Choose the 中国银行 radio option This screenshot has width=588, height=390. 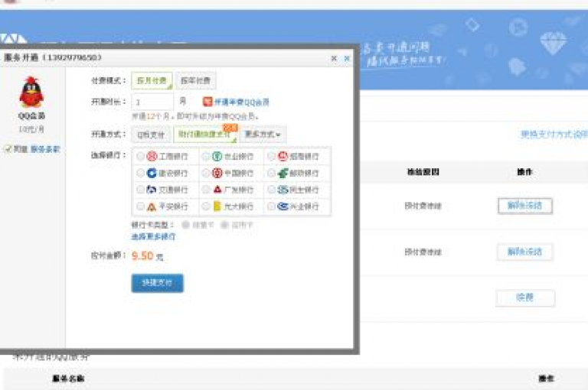point(205,173)
